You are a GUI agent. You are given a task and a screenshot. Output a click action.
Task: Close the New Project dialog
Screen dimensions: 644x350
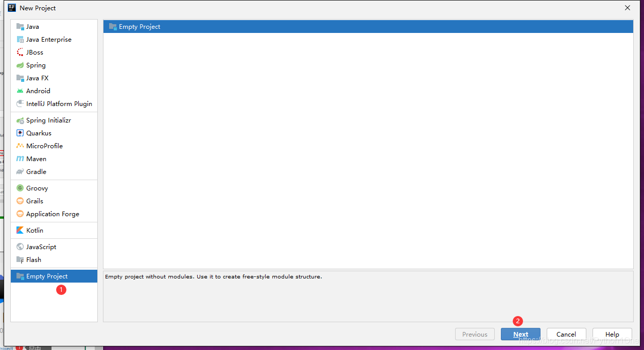(x=628, y=8)
